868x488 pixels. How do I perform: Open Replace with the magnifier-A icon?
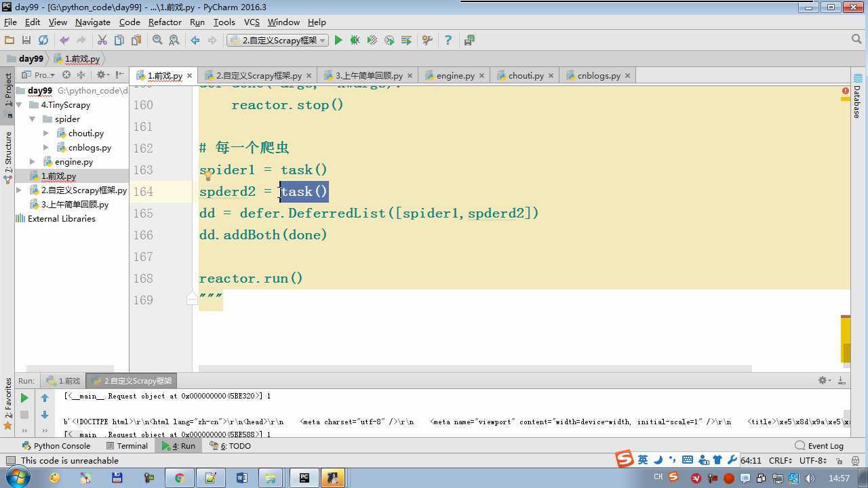174,41
